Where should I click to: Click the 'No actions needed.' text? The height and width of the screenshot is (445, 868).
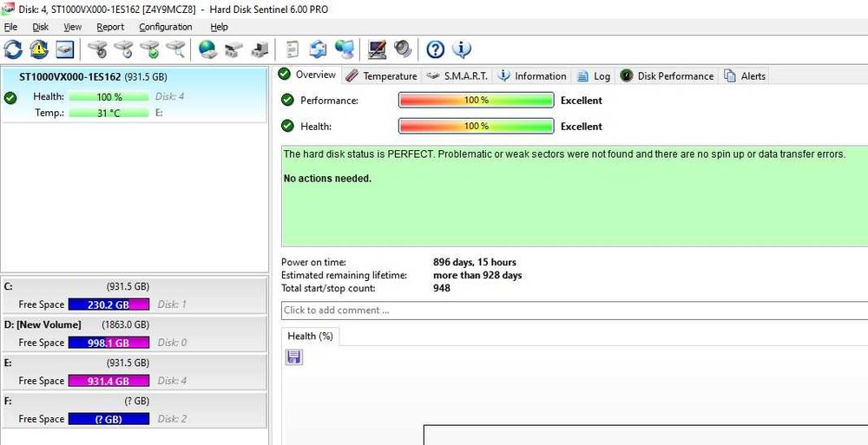[327, 179]
